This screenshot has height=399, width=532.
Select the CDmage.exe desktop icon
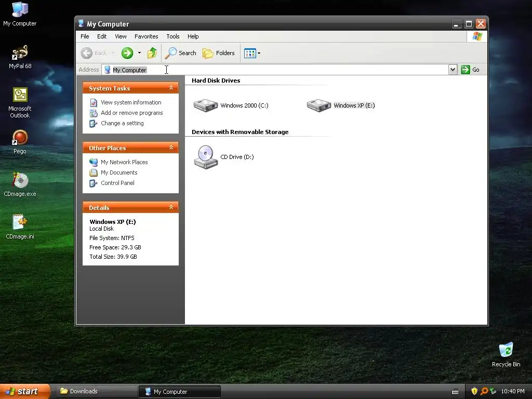click(20, 185)
